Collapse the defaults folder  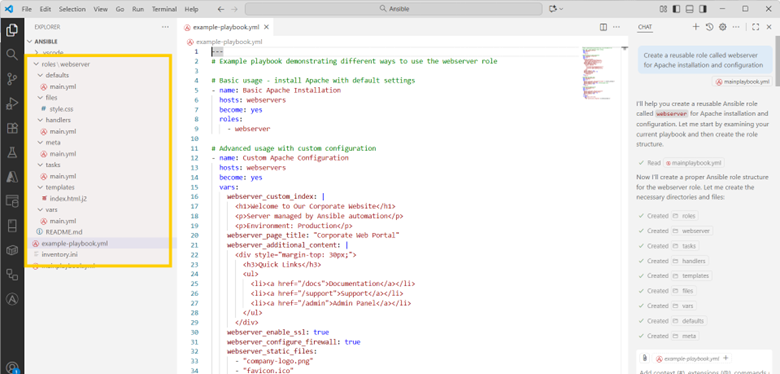[41, 76]
